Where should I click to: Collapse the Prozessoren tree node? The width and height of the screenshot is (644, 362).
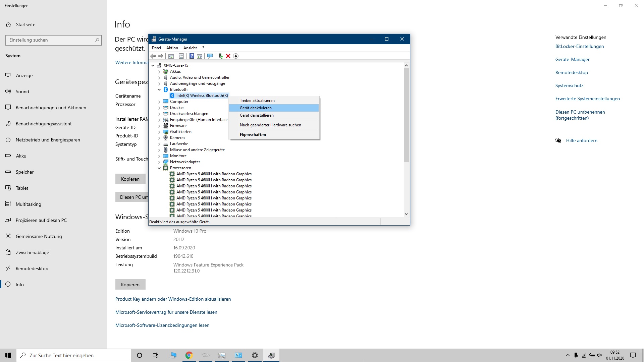click(x=159, y=168)
